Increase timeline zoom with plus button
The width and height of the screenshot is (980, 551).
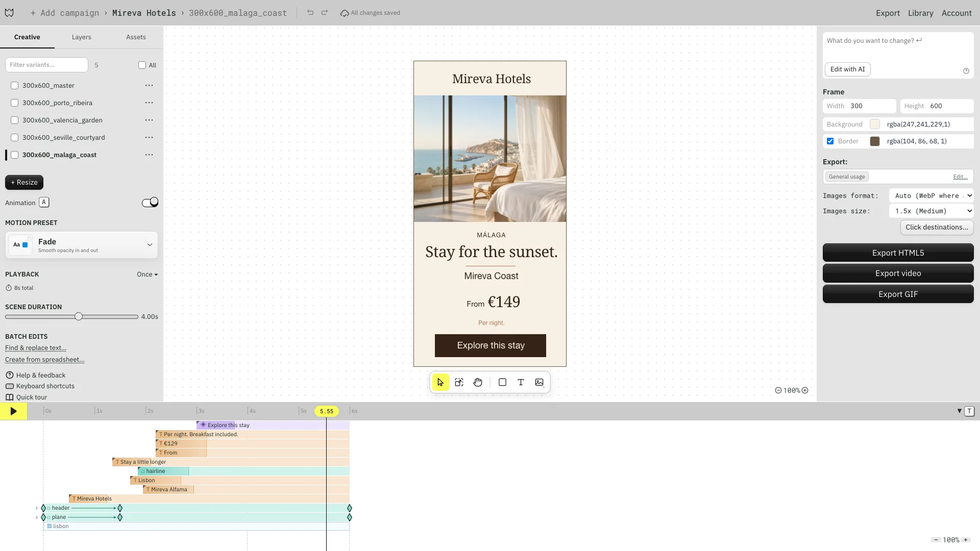point(966,540)
